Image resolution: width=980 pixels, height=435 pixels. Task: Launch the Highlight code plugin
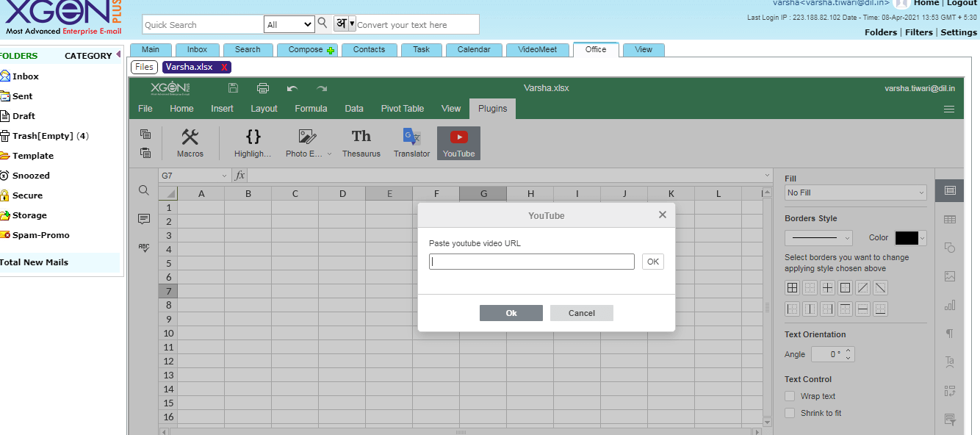(x=253, y=143)
